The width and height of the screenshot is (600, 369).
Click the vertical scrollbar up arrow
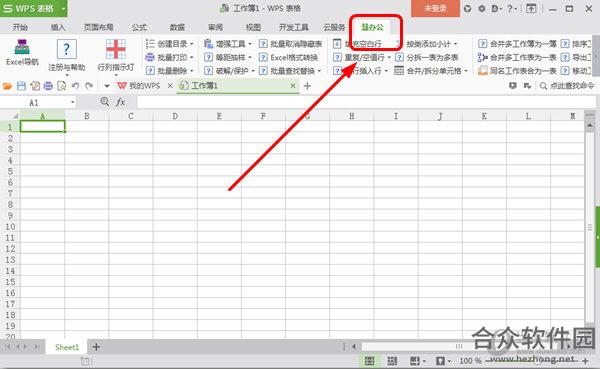point(590,125)
